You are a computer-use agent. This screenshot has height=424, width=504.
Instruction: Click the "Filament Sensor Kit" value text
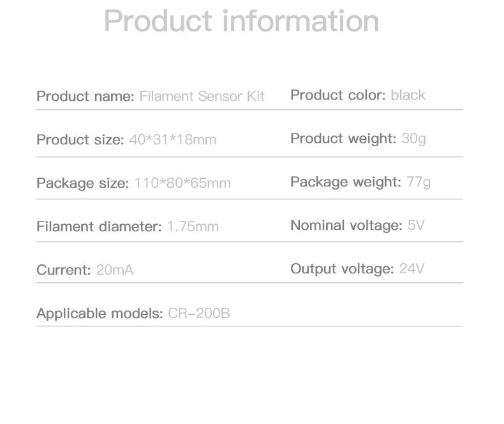(202, 96)
